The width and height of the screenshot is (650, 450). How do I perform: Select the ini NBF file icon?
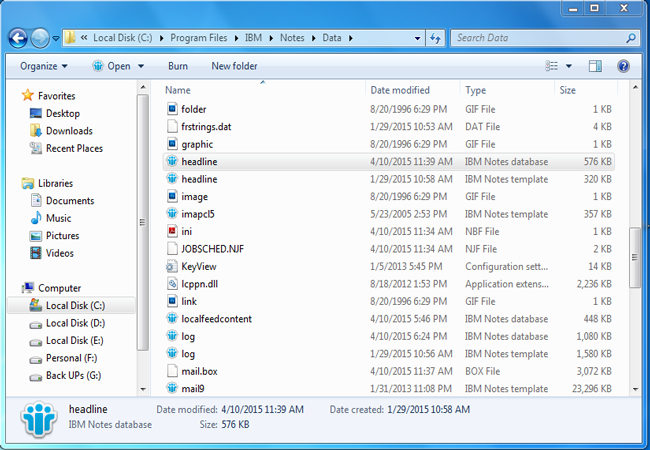[x=172, y=231]
